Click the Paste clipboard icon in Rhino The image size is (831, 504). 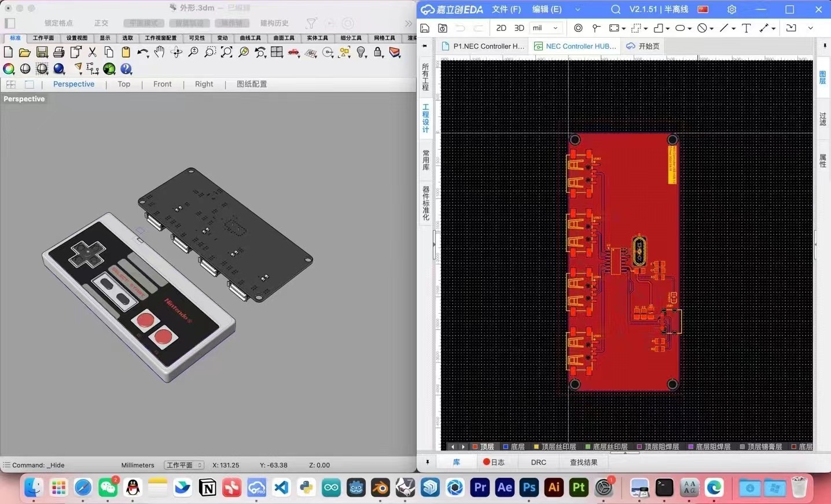tap(126, 52)
